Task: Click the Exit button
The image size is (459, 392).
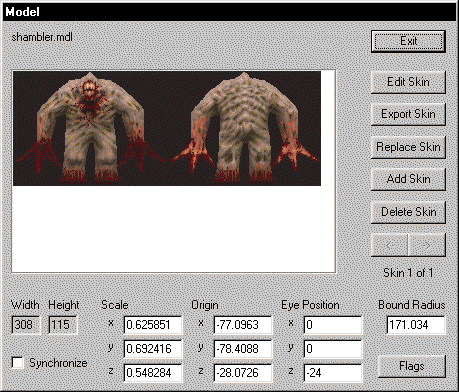Action: tap(408, 41)
